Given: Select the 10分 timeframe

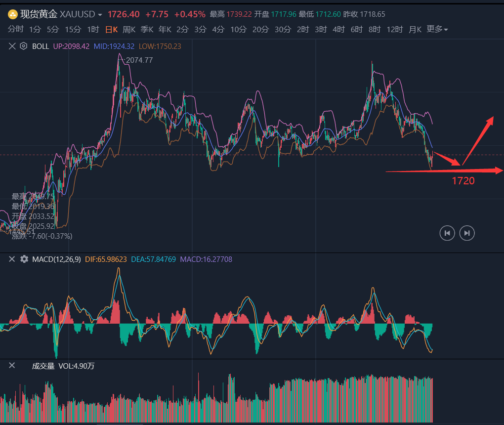Looking at the screenshot, I should (239, 30).
